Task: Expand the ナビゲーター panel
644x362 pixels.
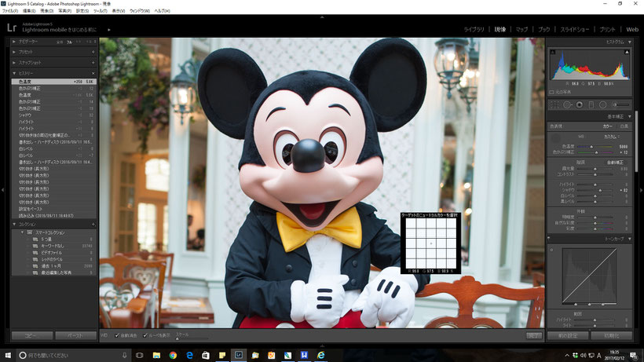Action: pos(14,42)
